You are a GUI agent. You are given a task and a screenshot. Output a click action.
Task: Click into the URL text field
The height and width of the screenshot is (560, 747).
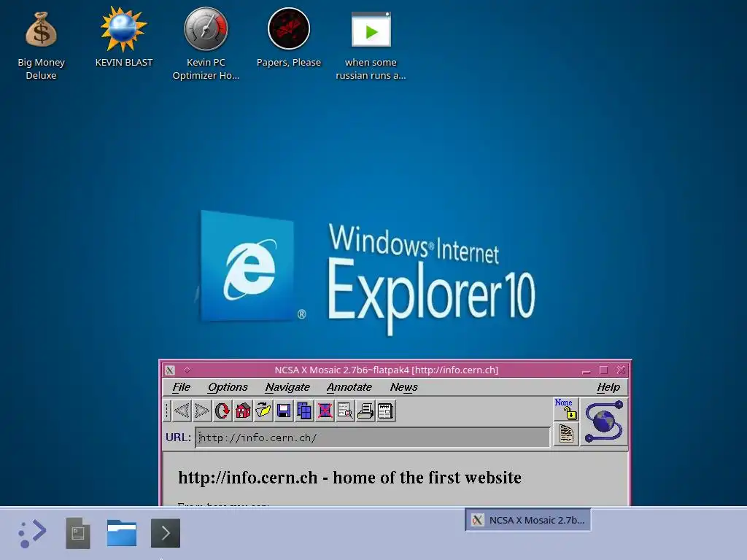pos(373,437)
